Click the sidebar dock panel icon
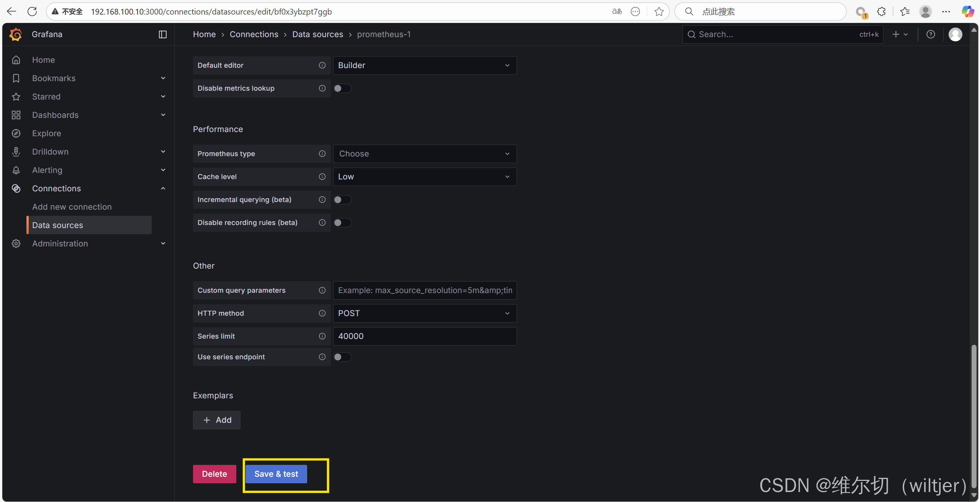Screen dimensions: 980x502 point(163,34)
